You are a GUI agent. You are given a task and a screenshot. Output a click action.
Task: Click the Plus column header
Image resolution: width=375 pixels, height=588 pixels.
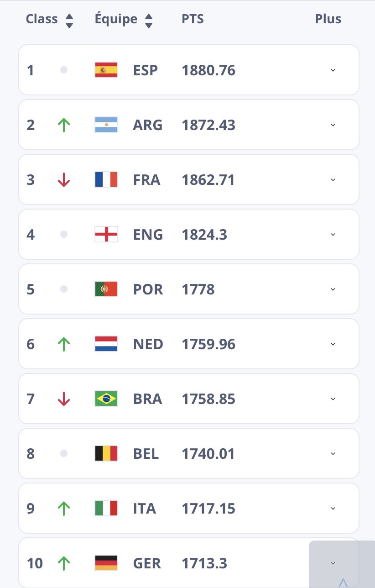328,19
